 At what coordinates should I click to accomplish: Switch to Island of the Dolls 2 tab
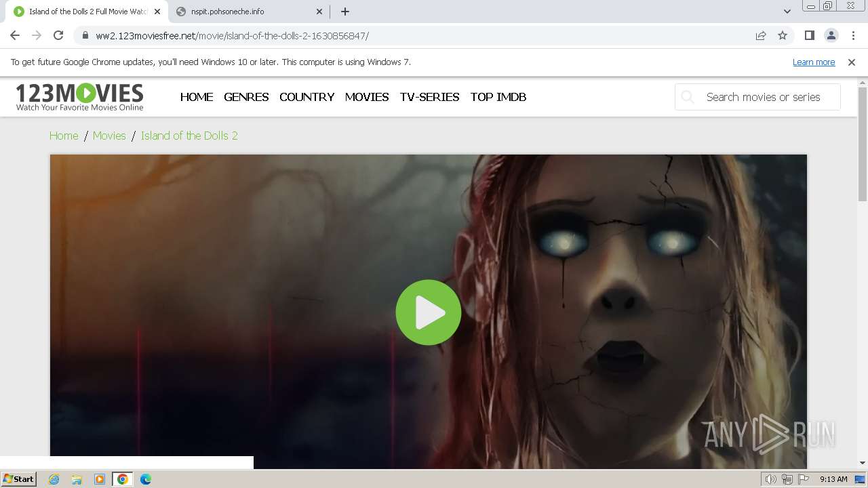tap(87, 12)
